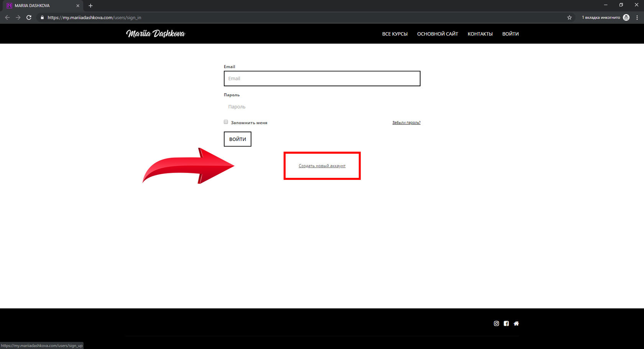Screen dimensions: 644x349
Task: Go back to previous page
Action: click(7, 18)
